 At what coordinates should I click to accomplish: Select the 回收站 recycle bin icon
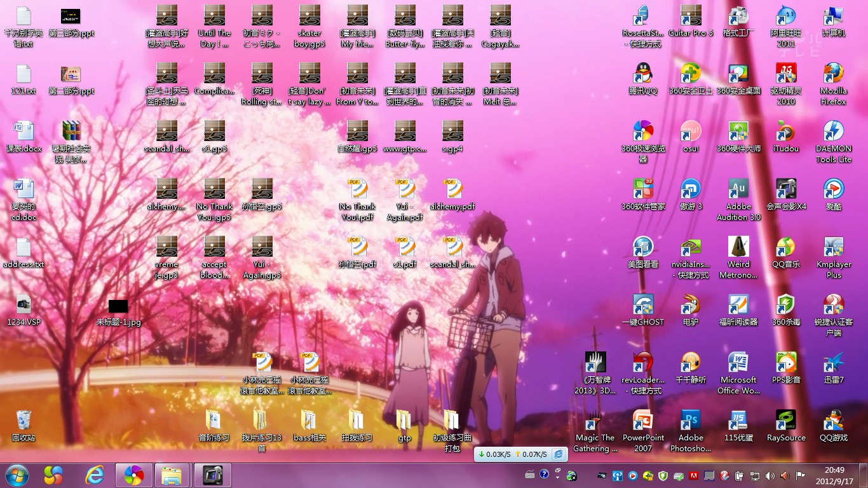[x=24, y=421]
